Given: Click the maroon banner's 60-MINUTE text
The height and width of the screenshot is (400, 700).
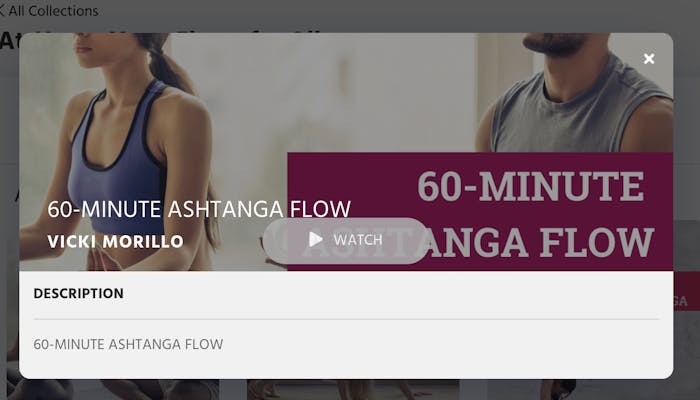Looking at the screenshot, I should tap(530, 186).
